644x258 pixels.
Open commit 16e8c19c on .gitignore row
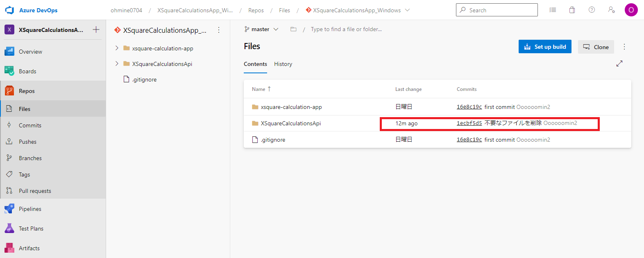469,140
